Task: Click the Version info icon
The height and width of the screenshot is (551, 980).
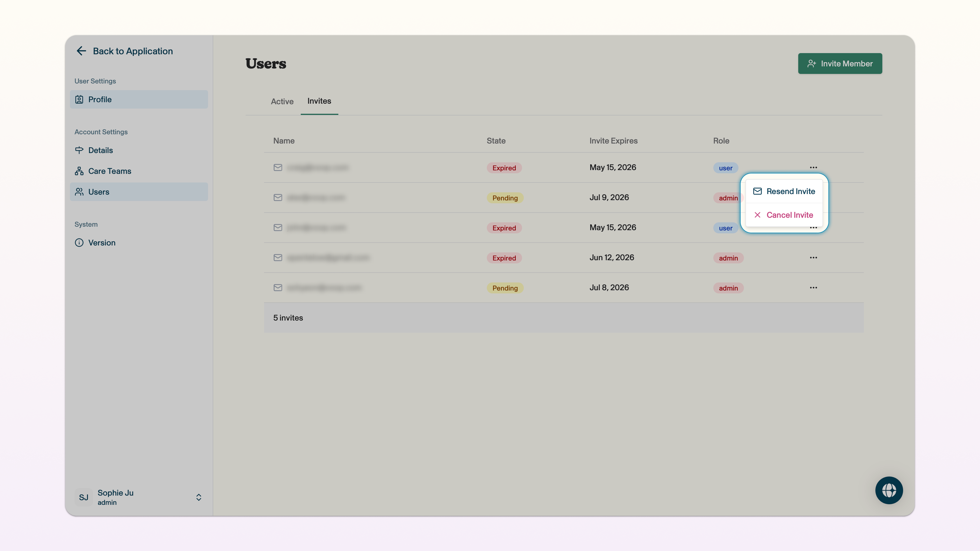Action: (79, 243)
